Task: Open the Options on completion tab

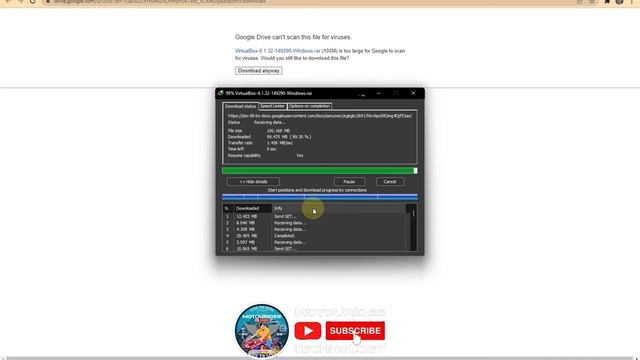Action: click(309, 106)
